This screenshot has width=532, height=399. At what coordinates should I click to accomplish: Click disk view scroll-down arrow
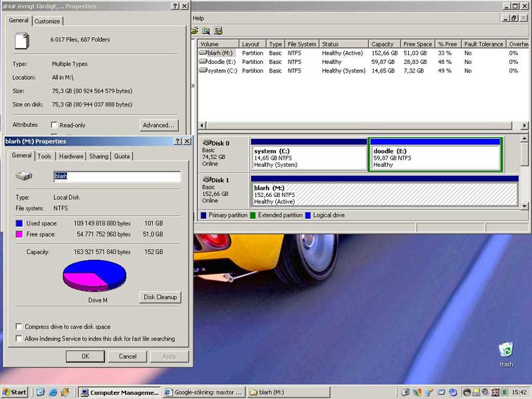click(525, 205)
